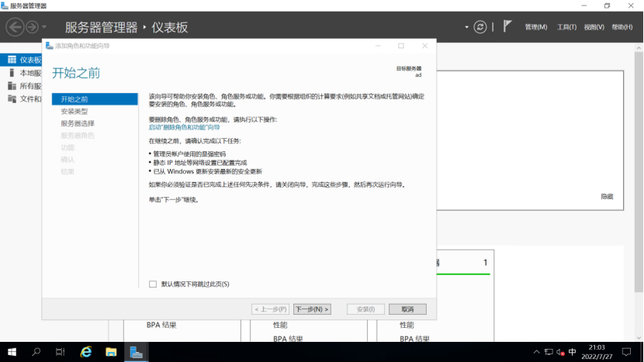
Task: Click the forward navigation arrow in Server Manager
Action: [32, 27]
